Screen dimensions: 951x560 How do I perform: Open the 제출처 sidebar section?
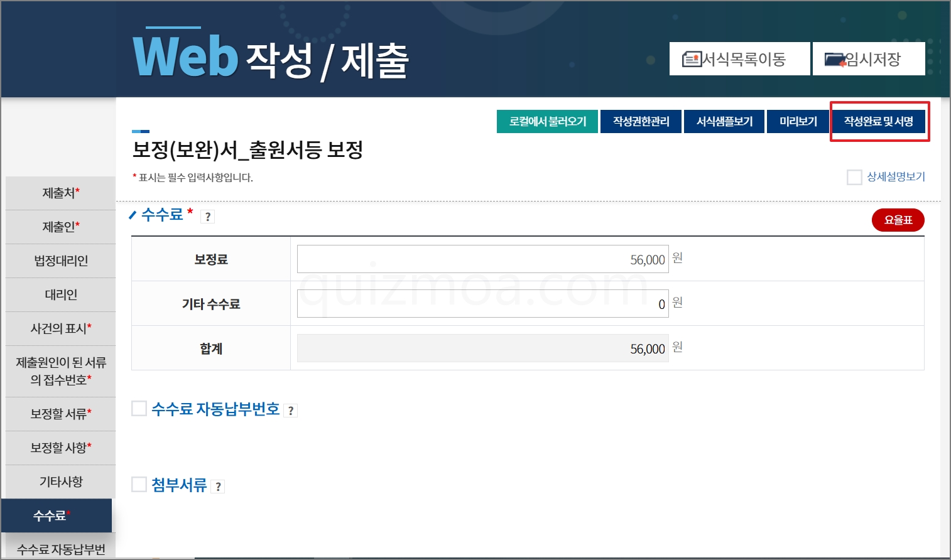pos(60,193)
